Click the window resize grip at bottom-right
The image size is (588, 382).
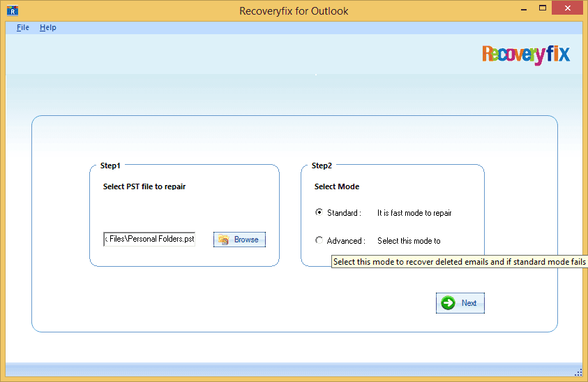(578, 372)
